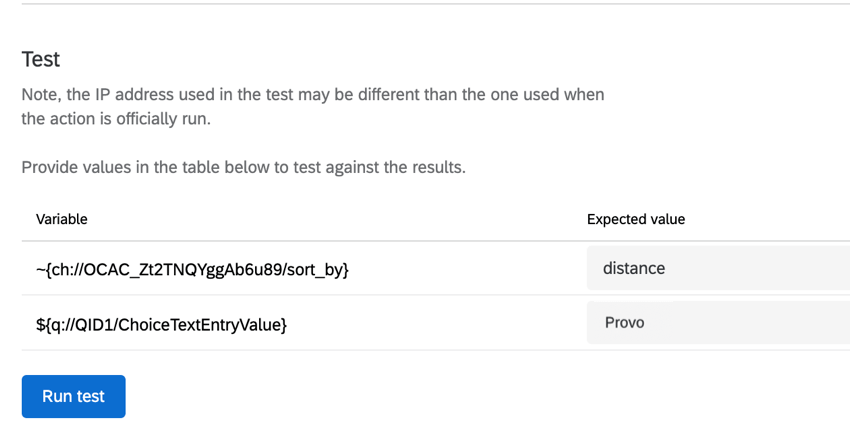Click the Run test button
The height and width of the screenshot is (425, 850).
click(x=73, y=396)
